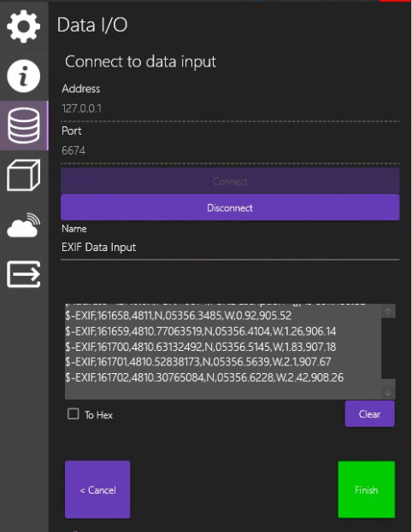Click the Port field showing 6674
The height and width of the screenshot is (532, 412).
pyautogui.click(x=230, y=150)
